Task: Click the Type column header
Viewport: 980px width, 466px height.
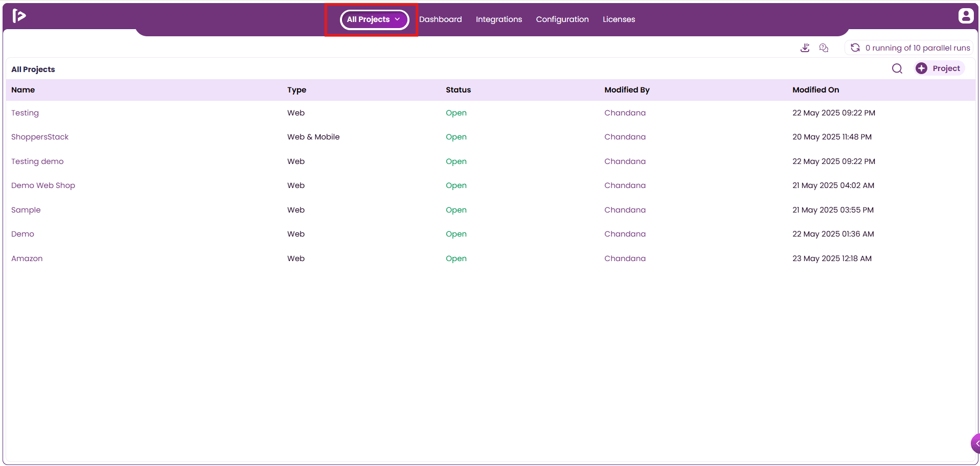Action: (x=297, y=90)
